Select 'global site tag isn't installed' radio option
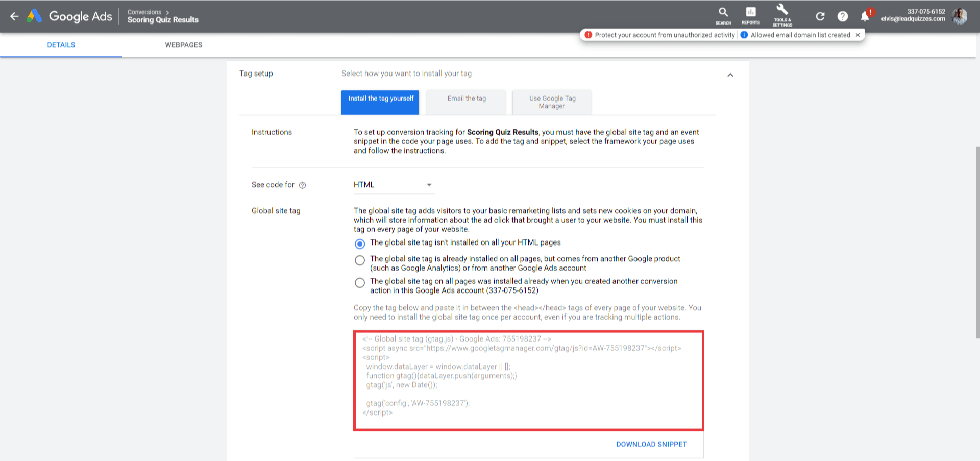Screen dimensions: 980x461 point(360,244)
